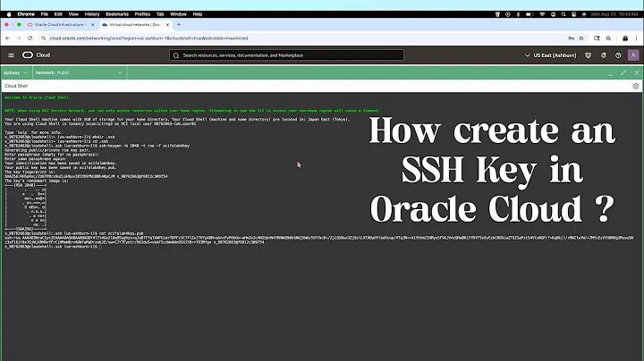Open the File menu
This screenshot has height=361, width=644.
coord(45,14)
